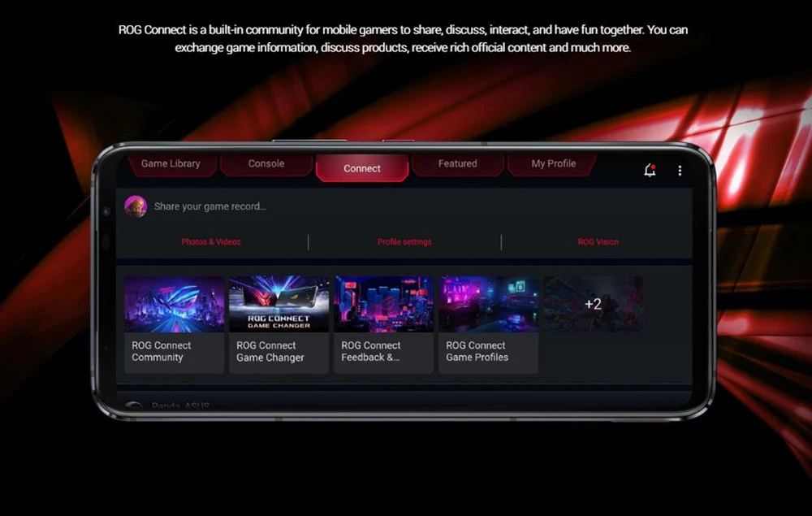Click the 'Share your game record…' field
This screenshot has width=812, height=516.
209,206
